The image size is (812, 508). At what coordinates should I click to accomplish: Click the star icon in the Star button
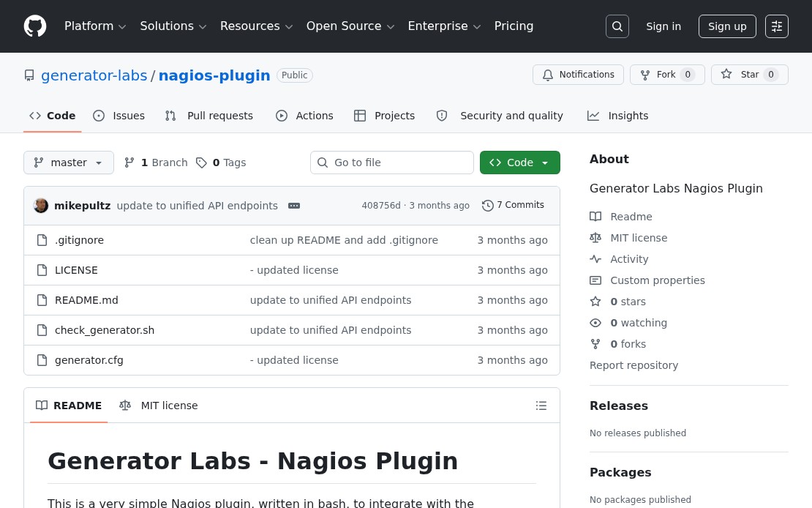[x=726, y=74]
